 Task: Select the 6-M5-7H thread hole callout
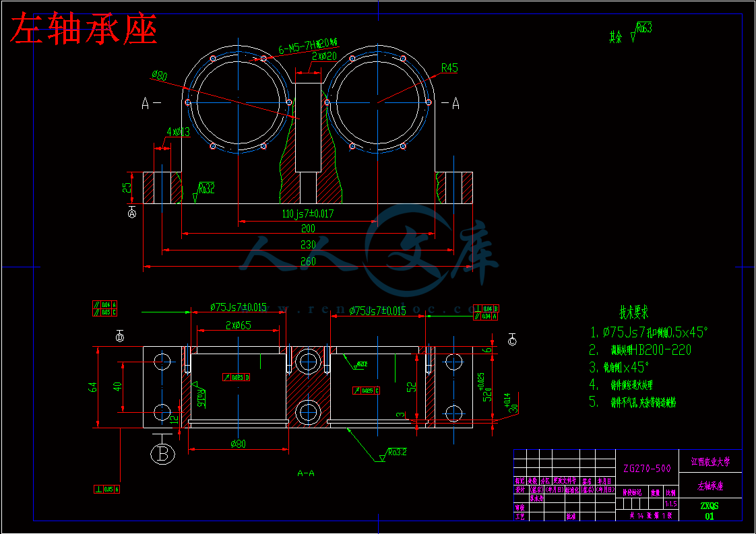(x=308, y=46)
